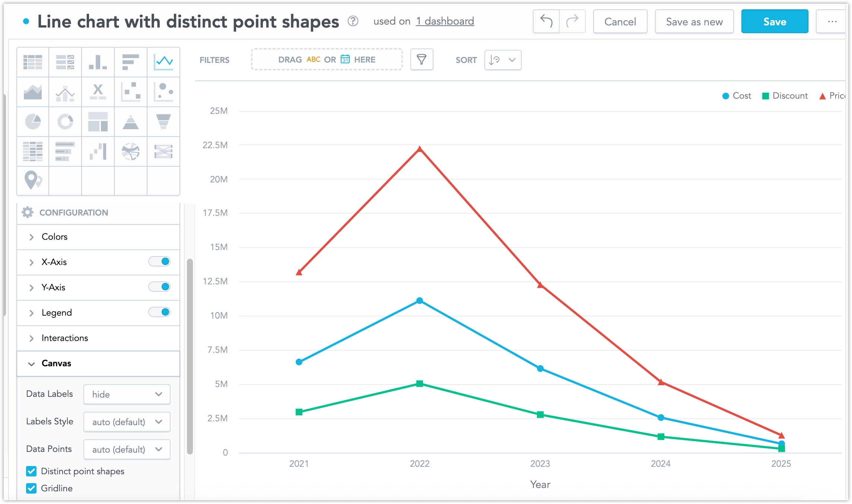This screenshot has height=504, width=852.
Task: Collapse the Canvas section
Action: pos(56,363)
